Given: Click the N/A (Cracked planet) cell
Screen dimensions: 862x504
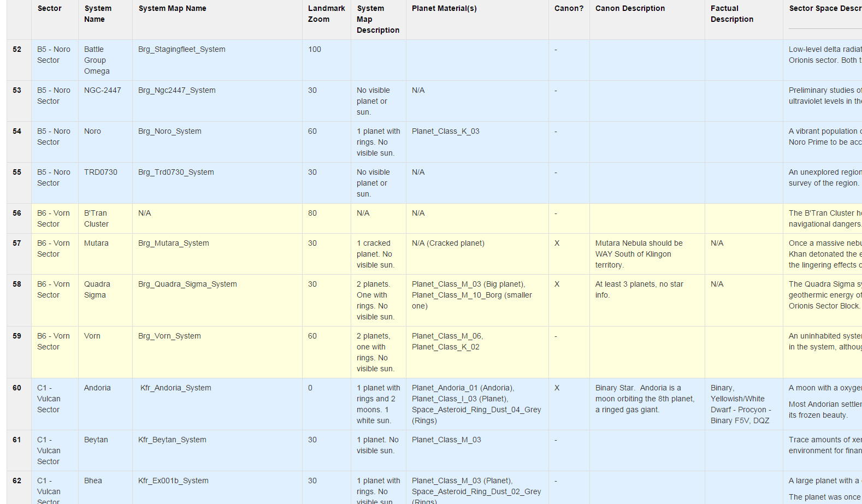Looking at the screenshot, I should pos(477,254).
